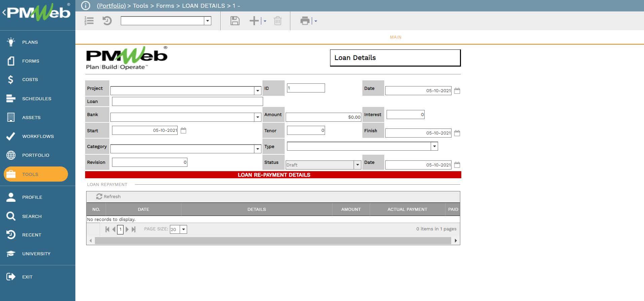Click the horizontal scrollbar under the grid
Screen dimensions: 644x301
click(x=273, y=241)
